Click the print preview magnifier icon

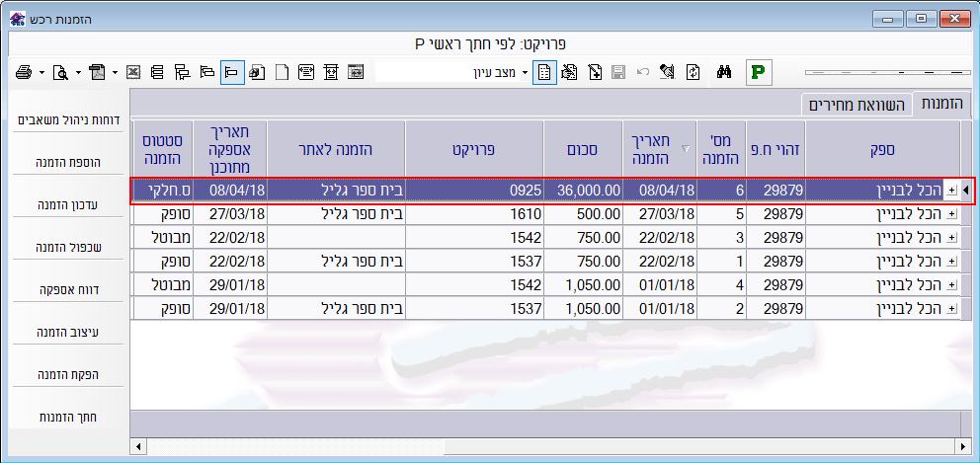pyautogui.click(x=60, y=72)
